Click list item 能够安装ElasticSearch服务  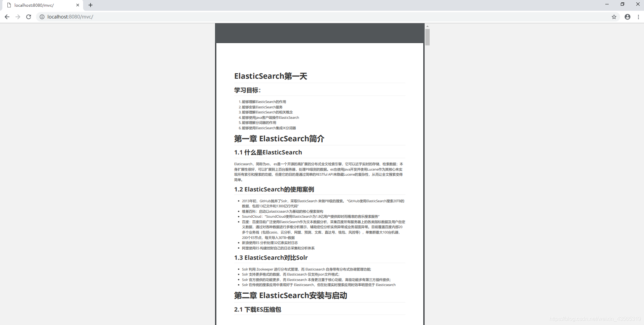[x=262, y=107]
